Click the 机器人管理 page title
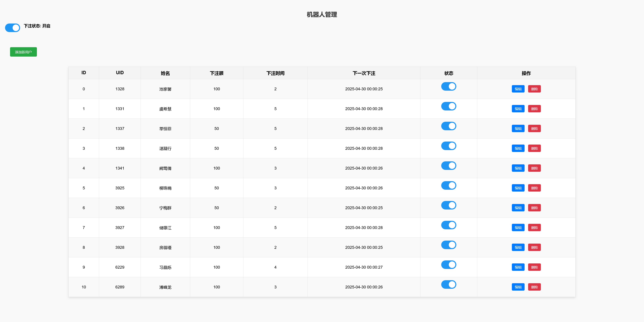Screen dimensions: 644x322 click(x=322, y=14)
